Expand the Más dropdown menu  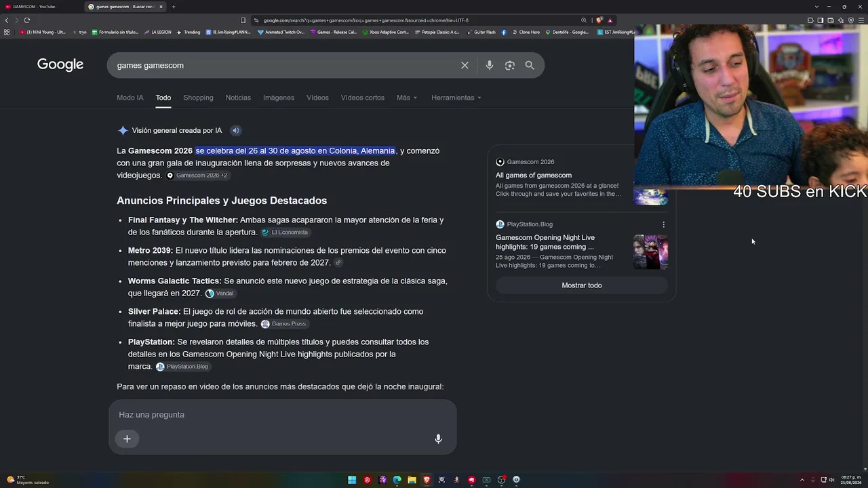coord(407,98)
